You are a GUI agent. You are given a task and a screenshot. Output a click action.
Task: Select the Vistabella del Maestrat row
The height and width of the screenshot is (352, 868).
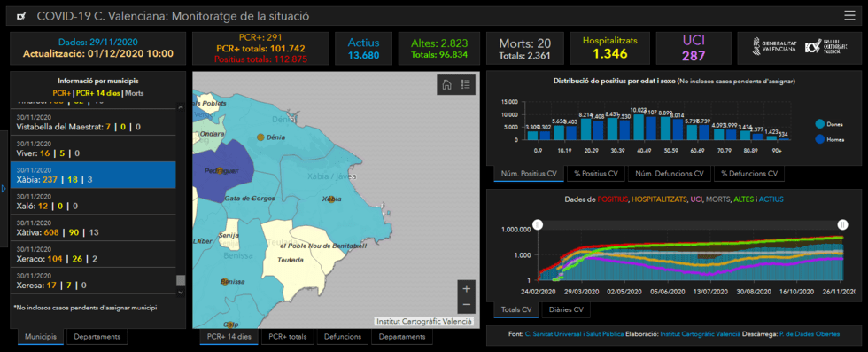coord(93,122)
